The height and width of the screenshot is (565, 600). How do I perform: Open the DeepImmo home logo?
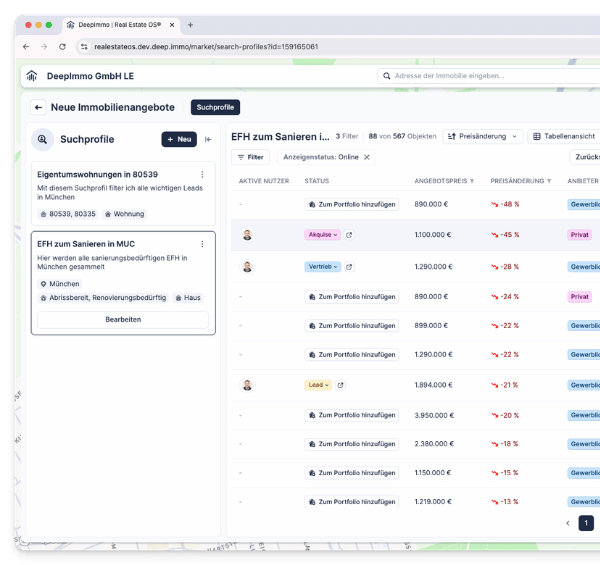[32, 76]
